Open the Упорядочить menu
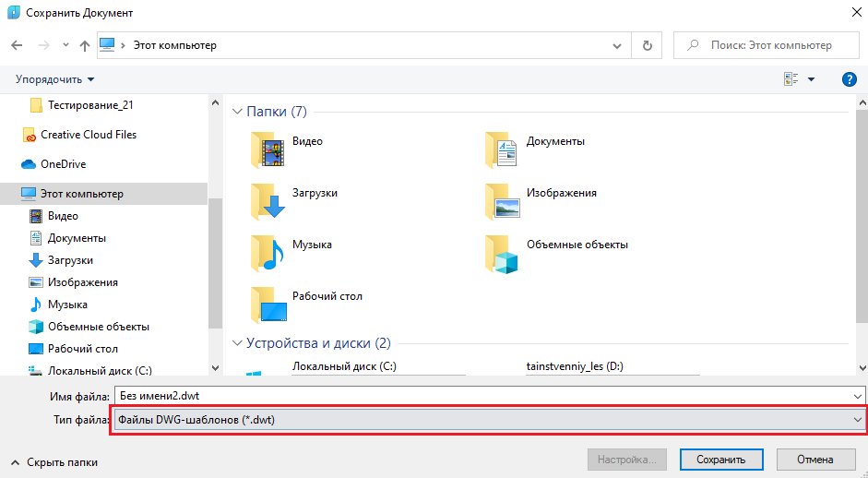Image resolution: width=868 pixels, height=478 pixels. pos(54,79)
